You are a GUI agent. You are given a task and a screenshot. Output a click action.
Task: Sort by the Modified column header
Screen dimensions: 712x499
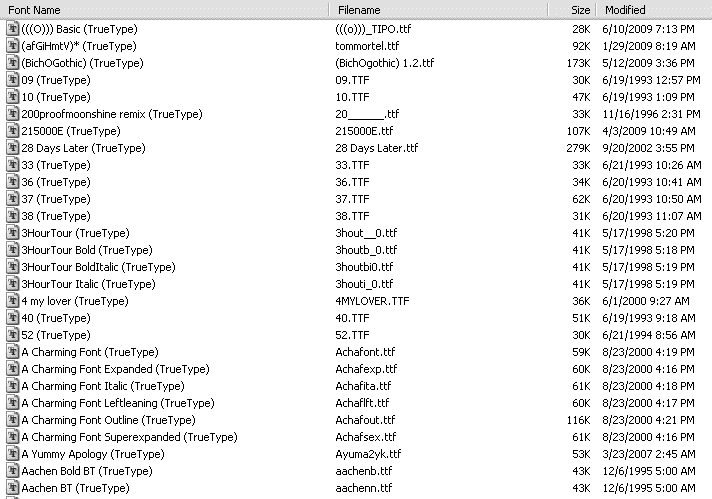(x=654, y=10)
